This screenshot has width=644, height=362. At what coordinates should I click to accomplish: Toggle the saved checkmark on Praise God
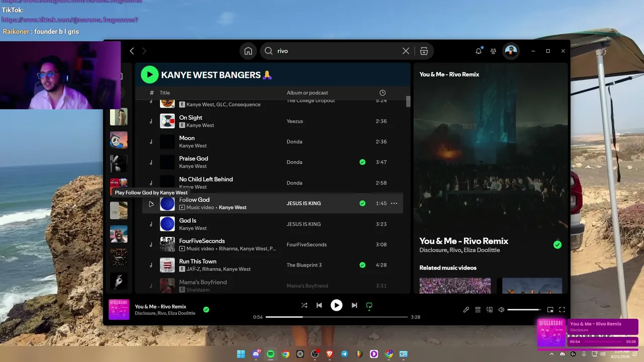(362, 162)
